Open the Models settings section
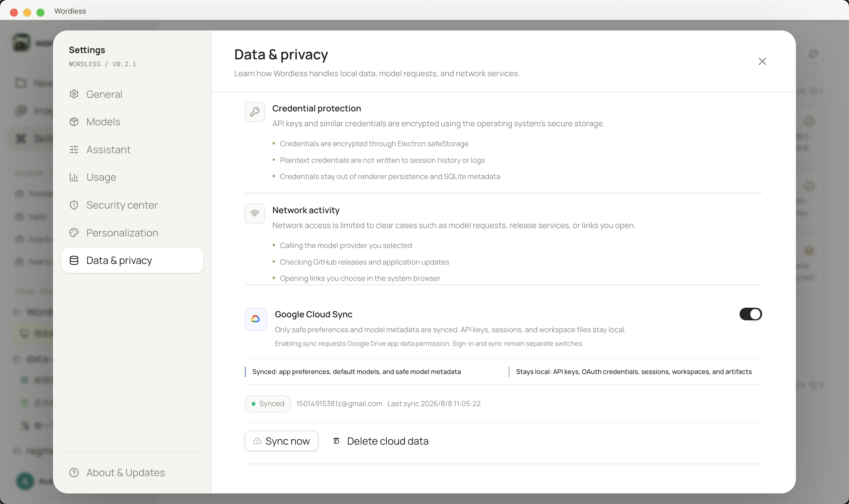849x504 pixels. tap(132, 122)
